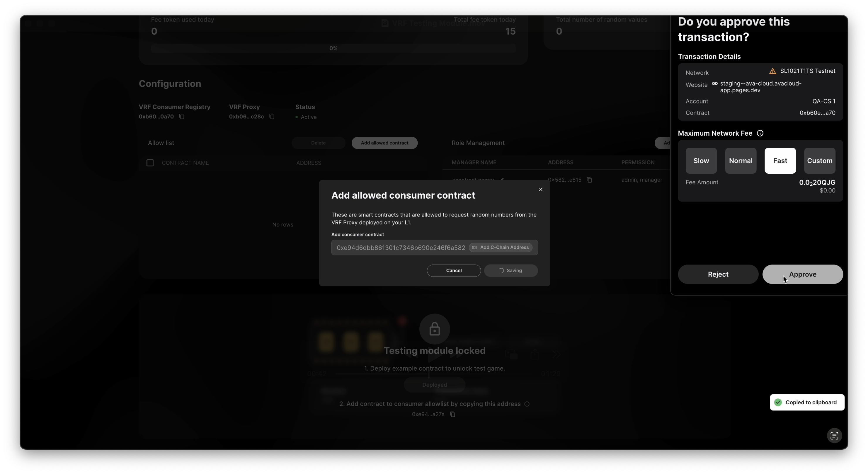Copy the 0xe94...a27a contract address

[x=452, y=414]
